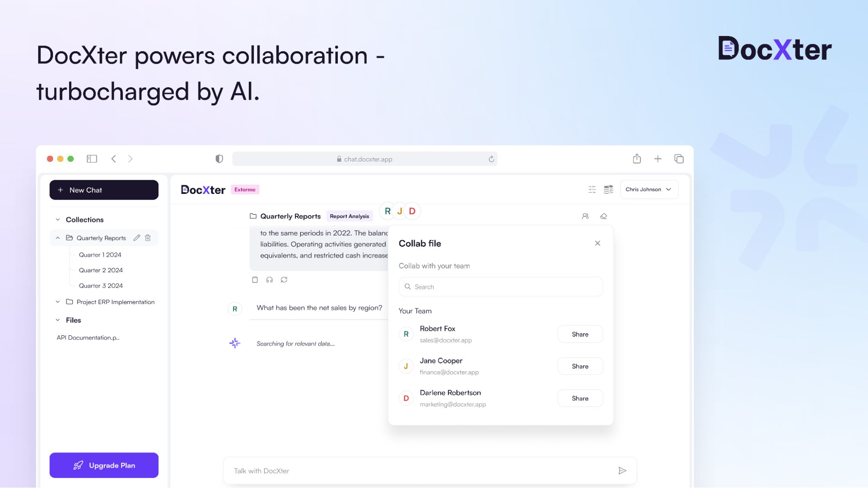Click the copy message icon

point(254,279)
